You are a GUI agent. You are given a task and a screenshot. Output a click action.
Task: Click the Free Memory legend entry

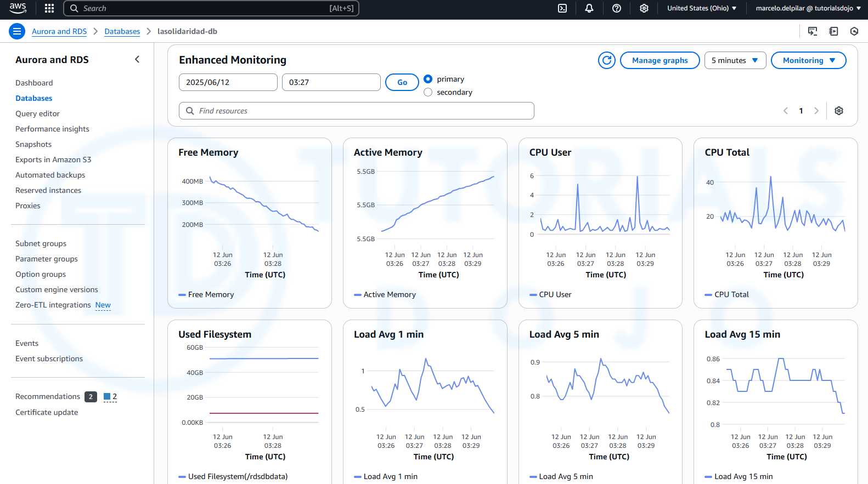[206, 294]
